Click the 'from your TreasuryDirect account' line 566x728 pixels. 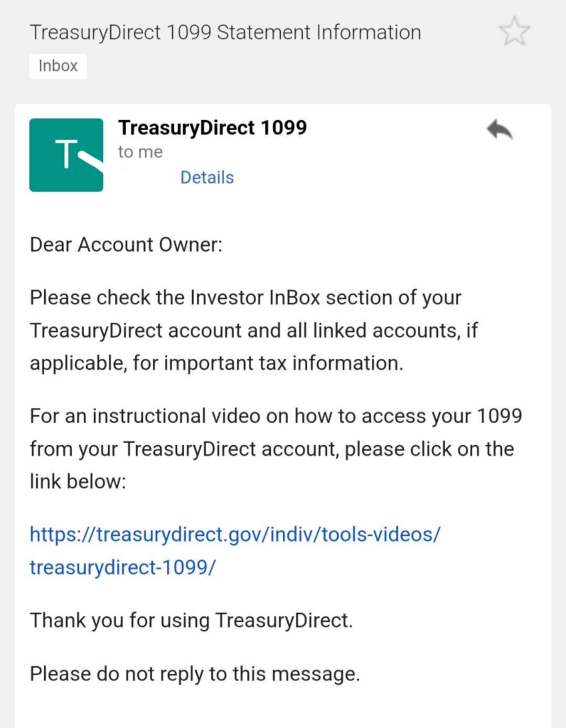[x=272, y=449]
